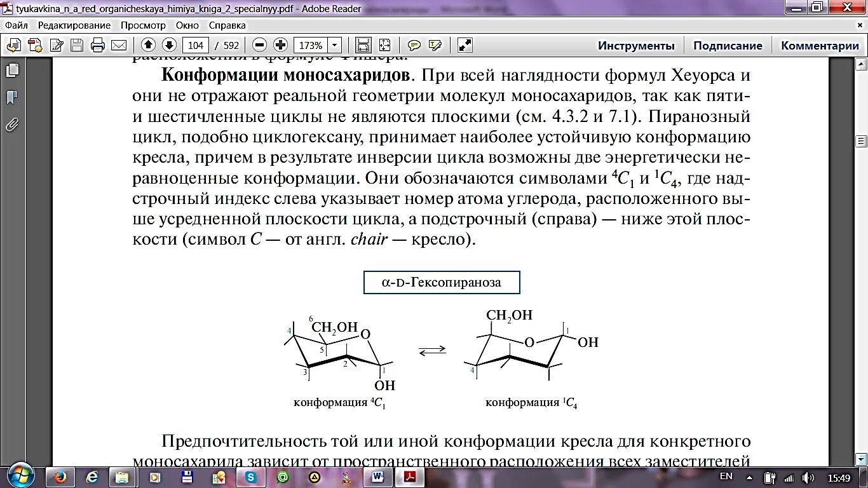Switch to Word in the taskbar
The height and width of the screenshot is (488, 868).
[x=378, y=477]
